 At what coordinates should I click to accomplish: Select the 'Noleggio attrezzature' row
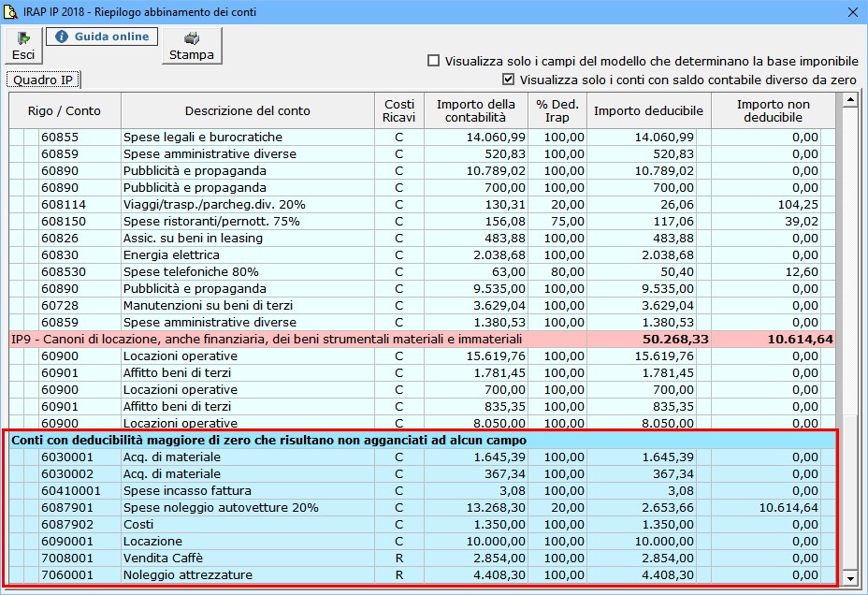422,575
